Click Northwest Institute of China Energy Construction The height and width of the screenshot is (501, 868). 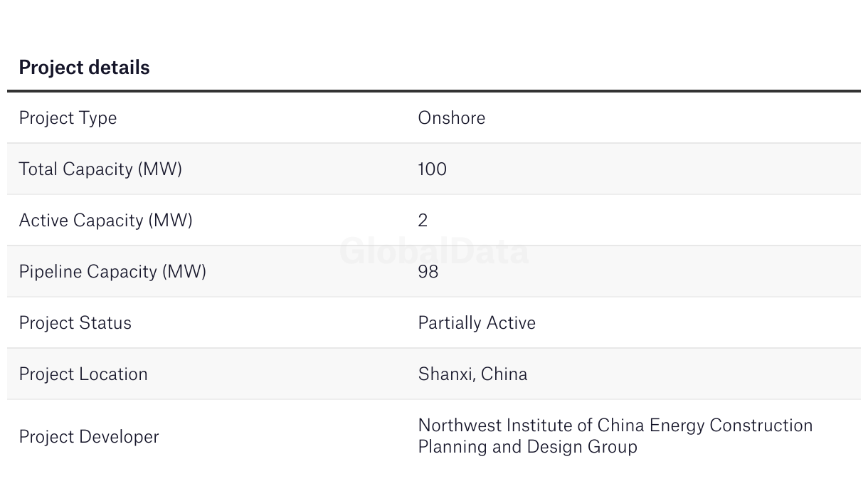pyautogui.click(x=615, y=426)
